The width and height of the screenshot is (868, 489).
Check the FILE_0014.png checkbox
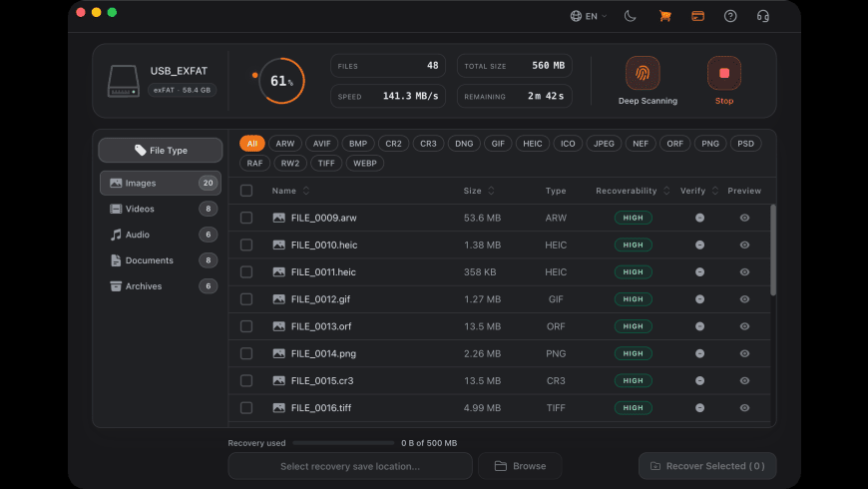(246, 353)
